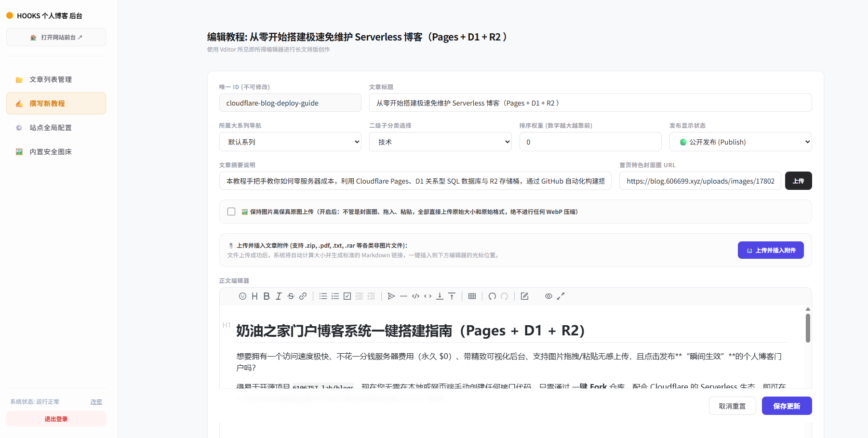Open the 二级子分类选择 dropdown showing 技术
868x438 pixels.
(x=440, y=142)
